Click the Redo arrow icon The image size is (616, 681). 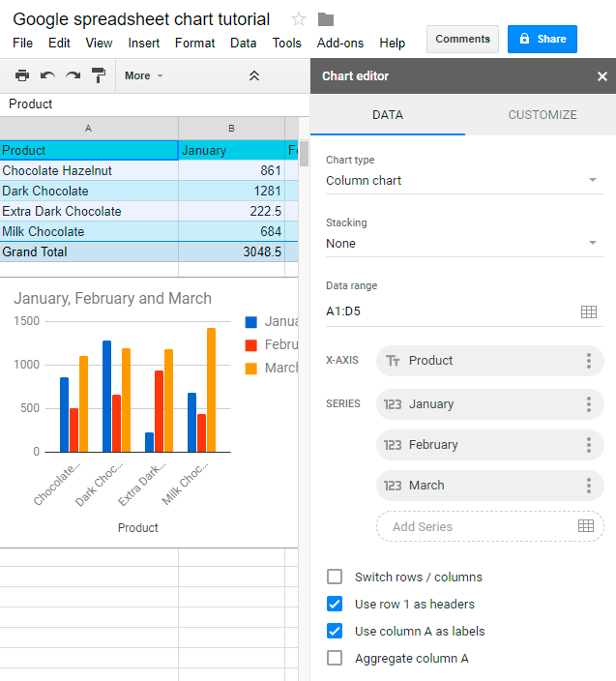click(x=73, y=75)
